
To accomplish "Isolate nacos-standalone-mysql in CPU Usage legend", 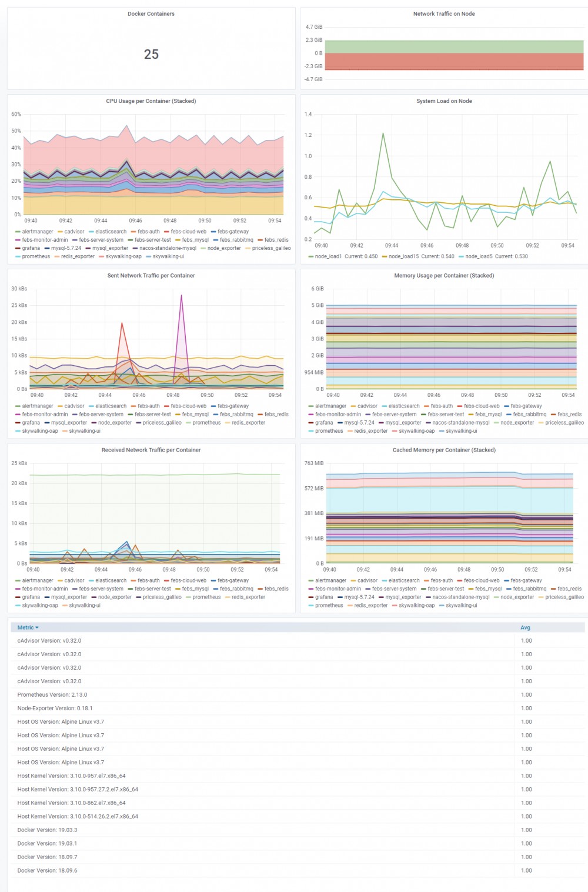I will click(x=168, y=248).
